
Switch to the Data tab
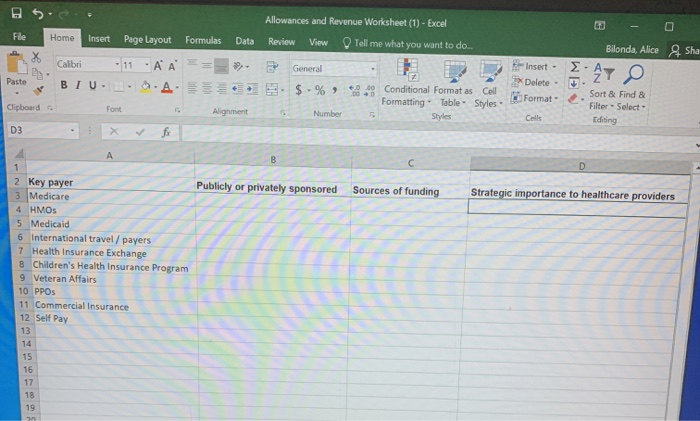pos(245,41)
